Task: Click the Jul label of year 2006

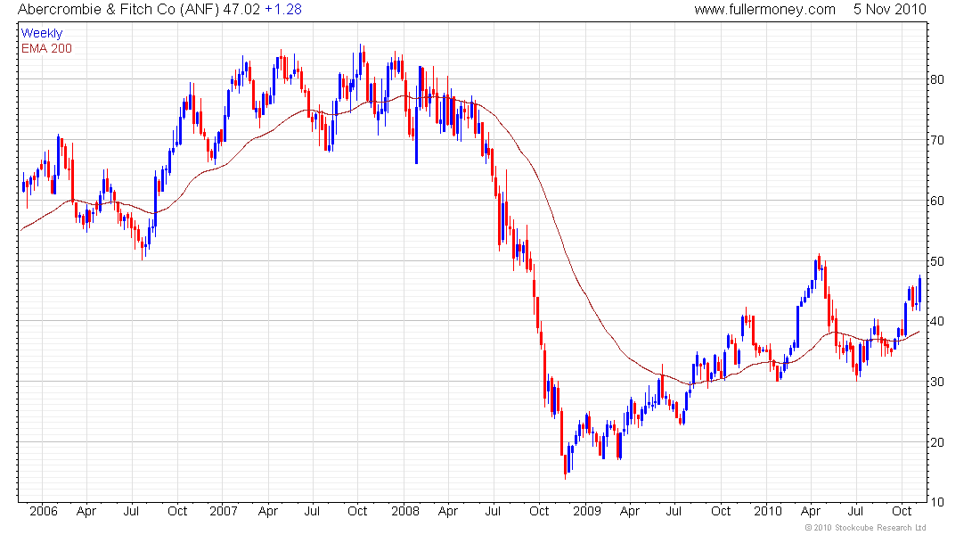Action: coord(131,511)
